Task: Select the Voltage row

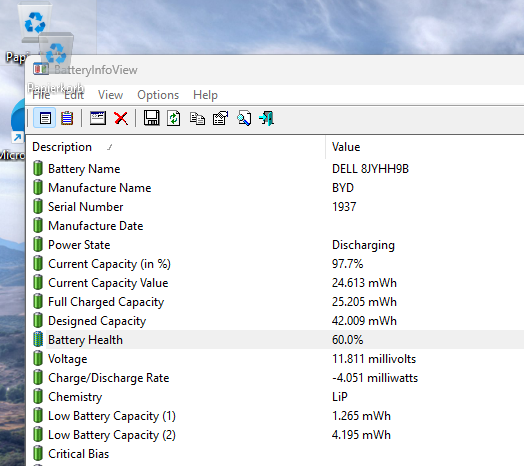Action: pyautogui.click(x=275, y=359)
